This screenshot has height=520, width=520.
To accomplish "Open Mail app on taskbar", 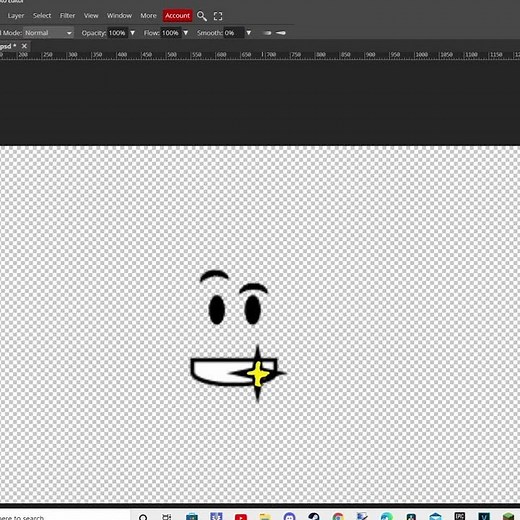I will click(x=435, y=517).
